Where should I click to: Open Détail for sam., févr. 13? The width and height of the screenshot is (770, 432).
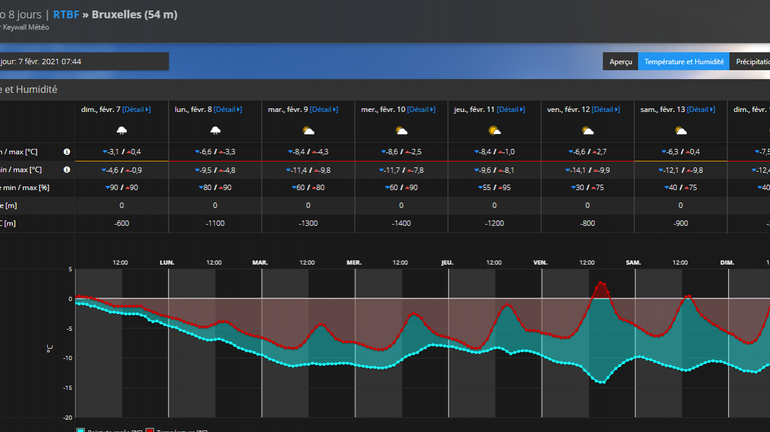[x=698, y=109]
